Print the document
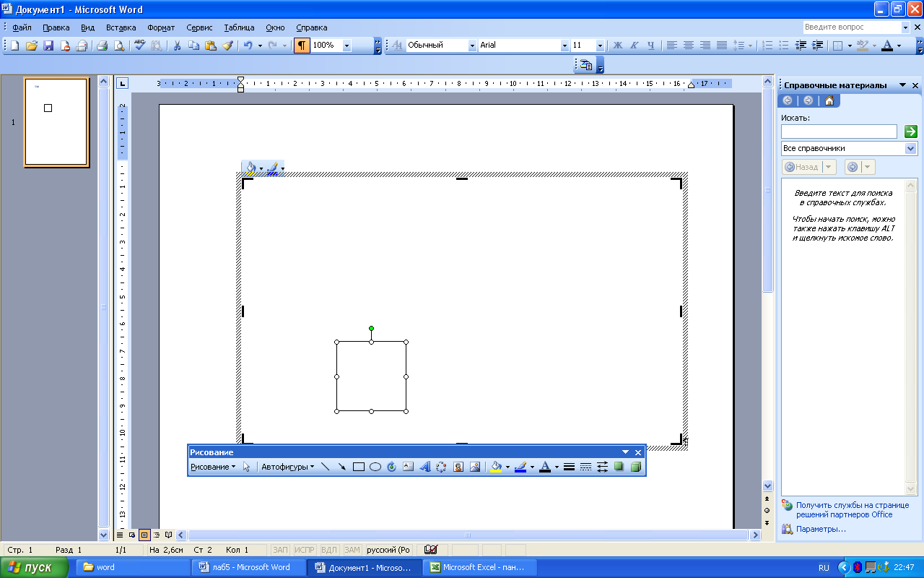The height and width of the screenshot is (578, 924). [x=102, y=46]
